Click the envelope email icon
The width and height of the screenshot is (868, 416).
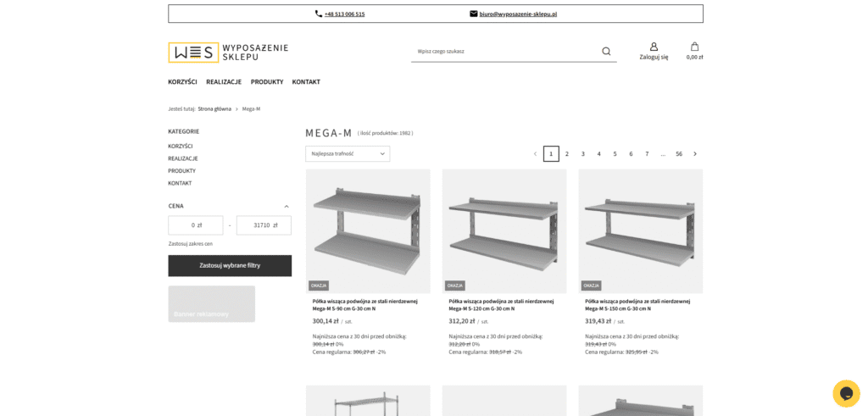[x=474, y=14]
